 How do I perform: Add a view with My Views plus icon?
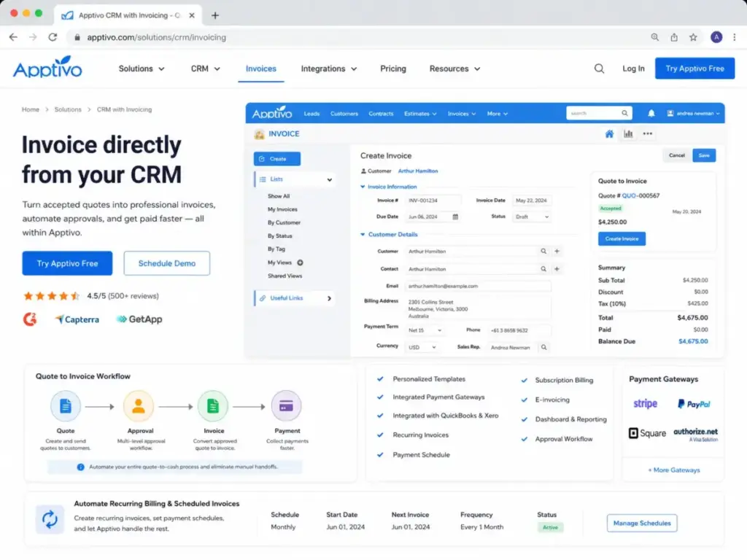(x=300, y=262)
